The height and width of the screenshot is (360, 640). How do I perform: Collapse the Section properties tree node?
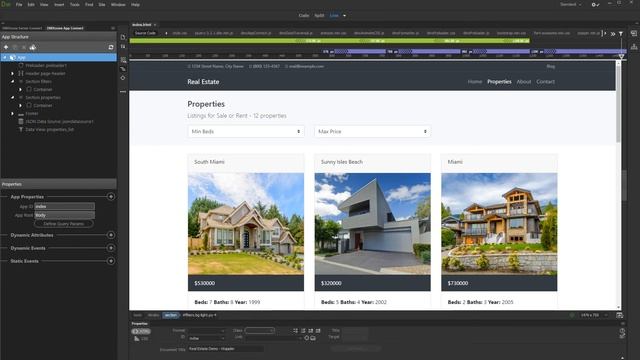pos(12,98)
